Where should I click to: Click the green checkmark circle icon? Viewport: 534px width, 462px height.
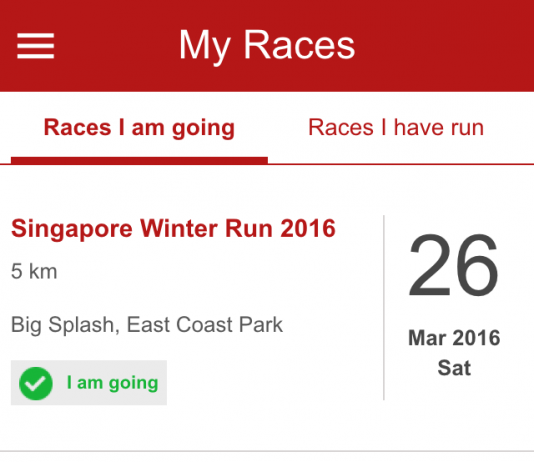pyautogui.click(x=36, y=383)
